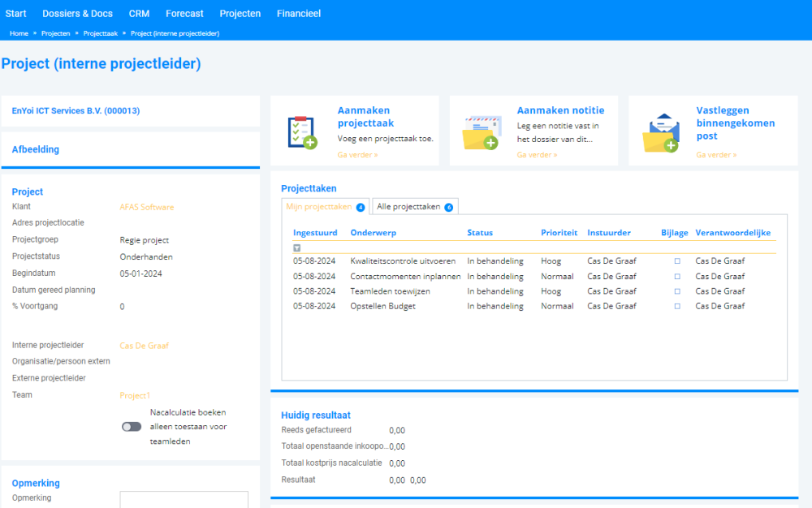Viewport: 812px width, 508px height.
Task: Select the Opstellen Budget task row
Action: click(x=534, y=306)
